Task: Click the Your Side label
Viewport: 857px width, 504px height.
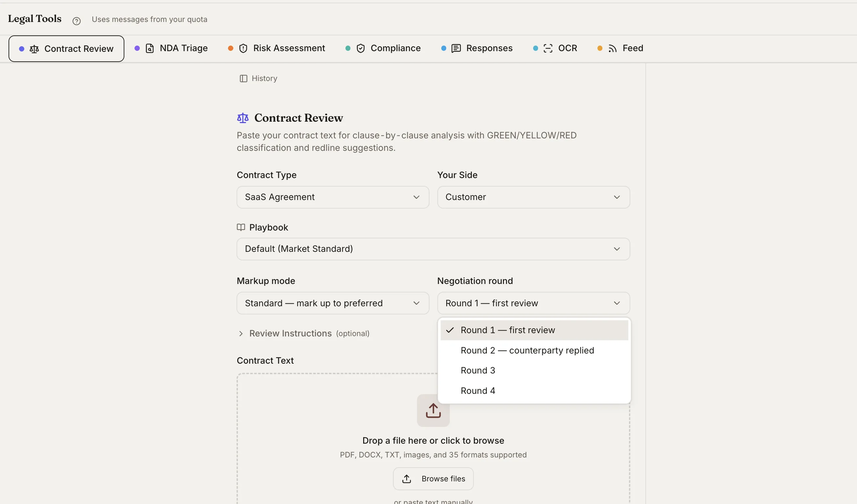Action: [457, 175]
